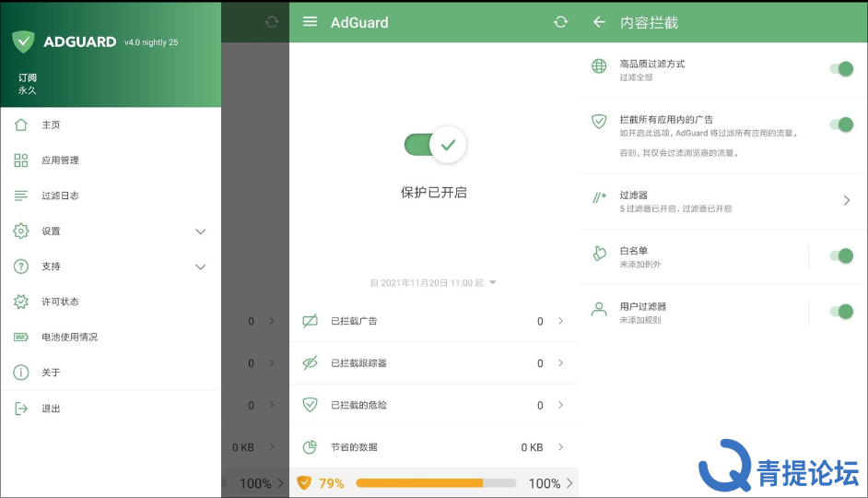Select 关于 from the sidebar menu

point(51,373)
